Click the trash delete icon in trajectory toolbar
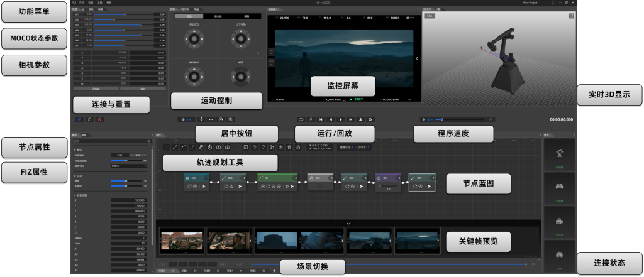Viewport: 644px width, 277px height. tap(289, 147)
